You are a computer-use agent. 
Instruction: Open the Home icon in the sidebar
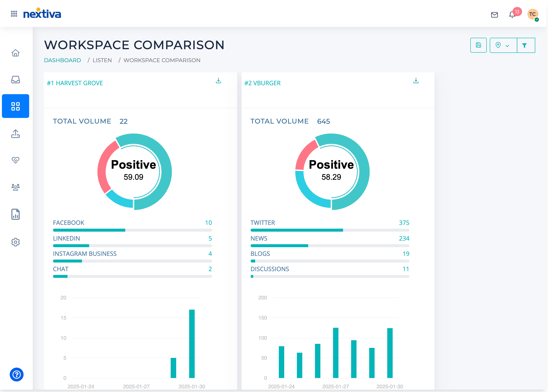tap(16, 53)
